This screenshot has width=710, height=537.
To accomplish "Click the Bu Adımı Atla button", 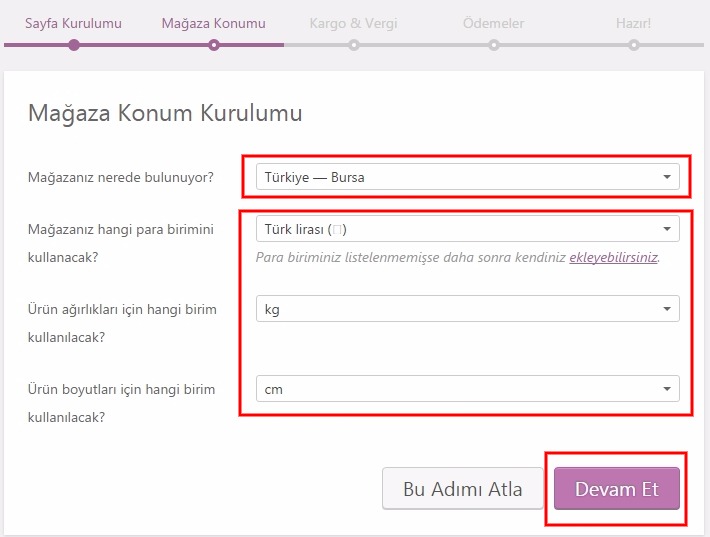I will point(463,489).
